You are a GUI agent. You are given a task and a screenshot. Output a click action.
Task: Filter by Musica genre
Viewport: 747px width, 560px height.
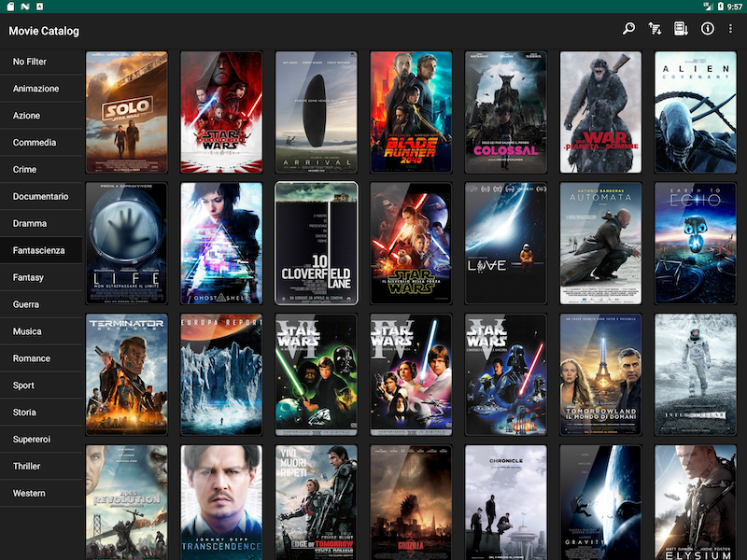click(x=41, y=331)
